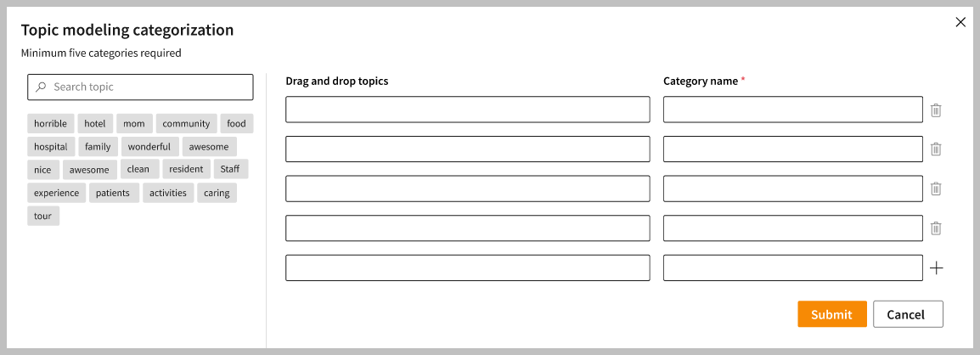Select the 'community' topic chip
980x355 pixels.
pyautogui.click(x=186, y=124)
